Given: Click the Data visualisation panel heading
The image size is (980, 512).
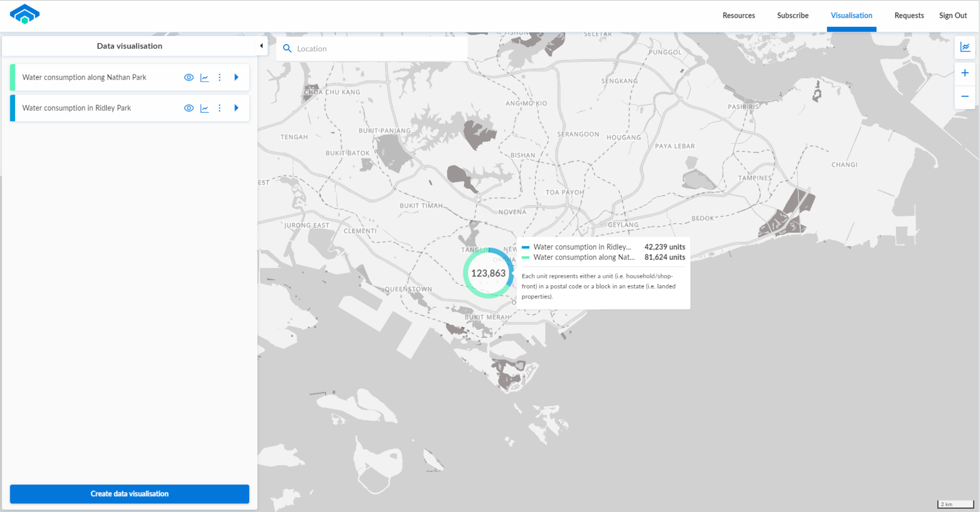Looking at the screenshot, I should (129, 46).
